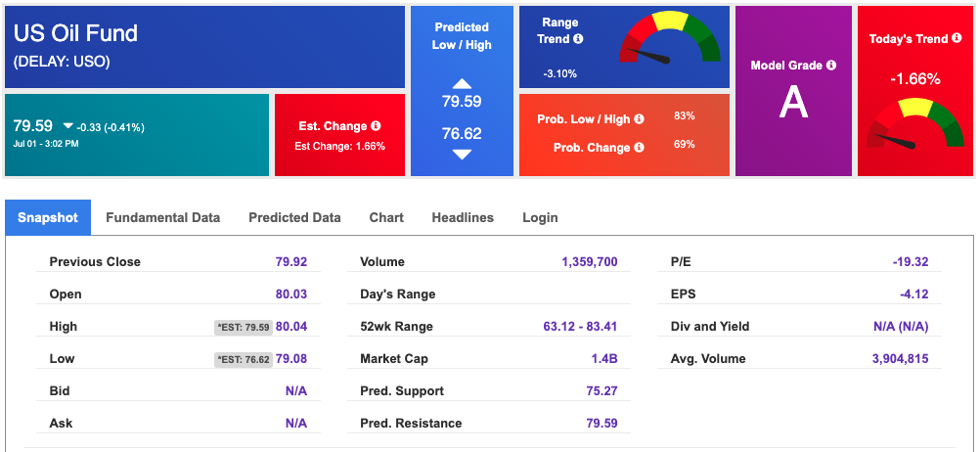Open info icon beside Prob. Low / High
This screenshot has width=980, height=452.
(639, 118)
